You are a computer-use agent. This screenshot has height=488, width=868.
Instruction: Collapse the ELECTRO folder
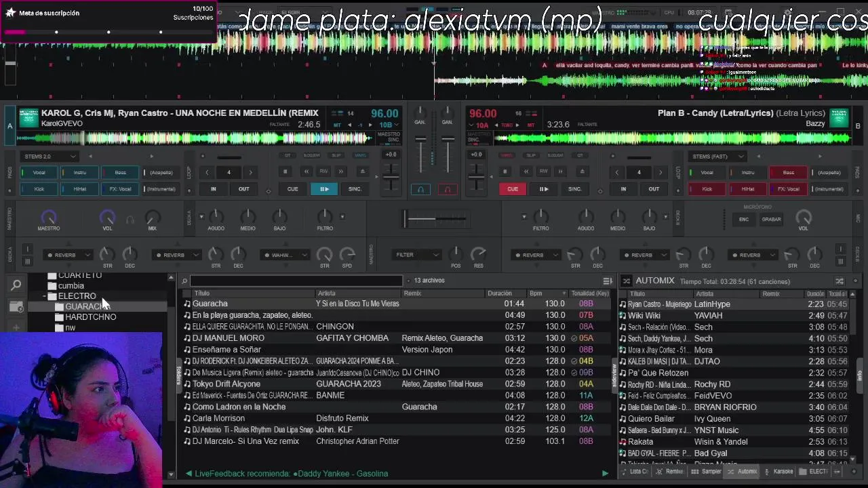45,296
